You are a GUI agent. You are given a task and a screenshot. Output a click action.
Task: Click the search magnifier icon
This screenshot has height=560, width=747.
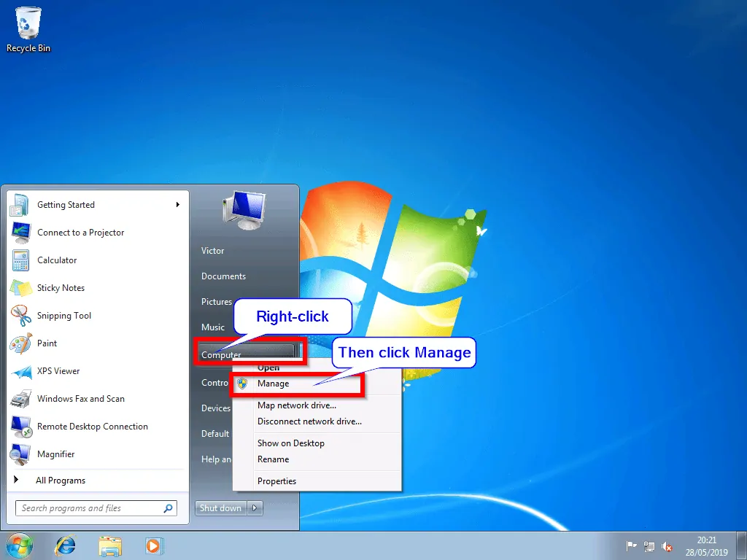(x=169, y=508)
